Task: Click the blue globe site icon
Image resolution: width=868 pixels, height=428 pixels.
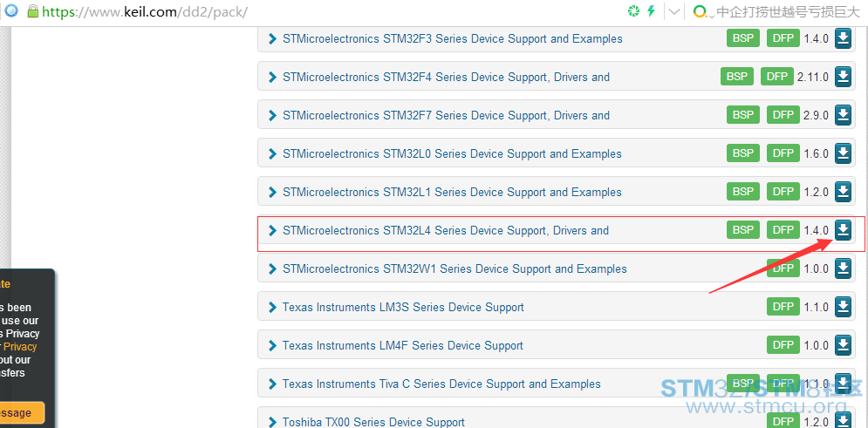Action: (x=11, y=10)
